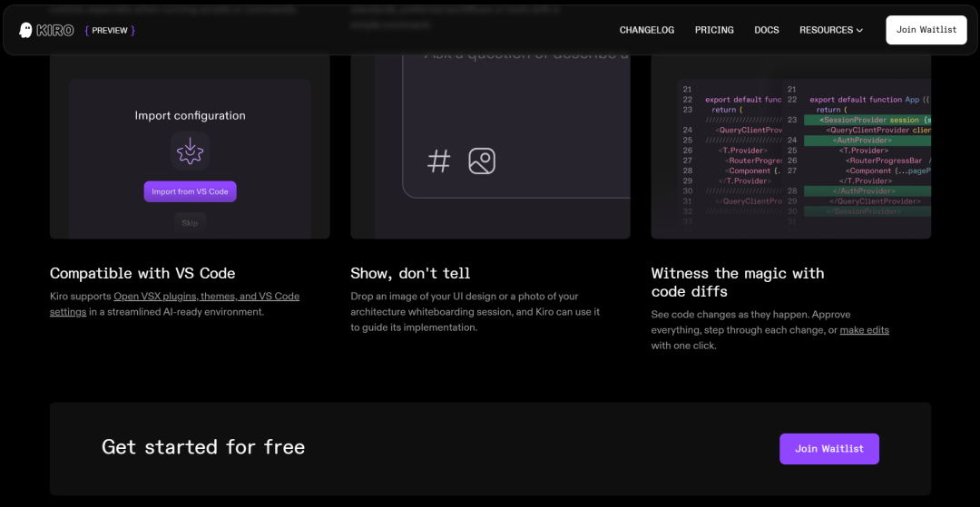Expand the Resources dropdown menu
This screenshot has width=980, height=507.
click(x=830, y=30)
